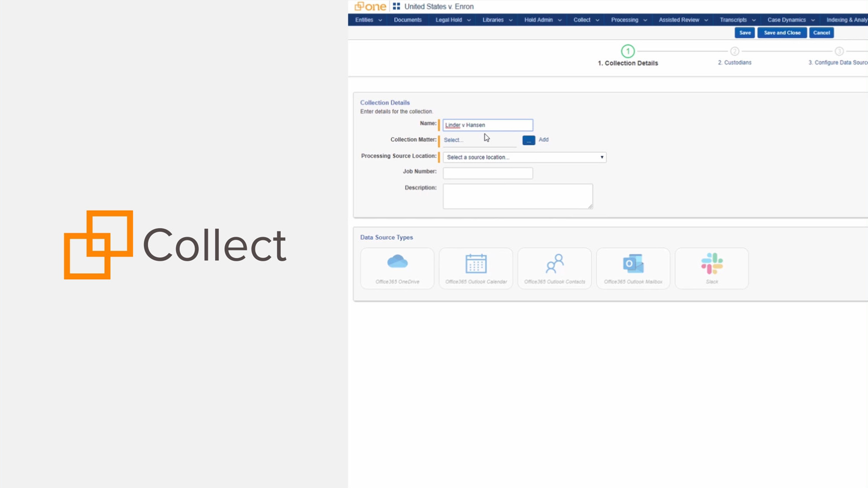The width and height of the screenshot is (868, 488).
Task: Click Add next to Collection Matter
Action: tap(543, 140)
